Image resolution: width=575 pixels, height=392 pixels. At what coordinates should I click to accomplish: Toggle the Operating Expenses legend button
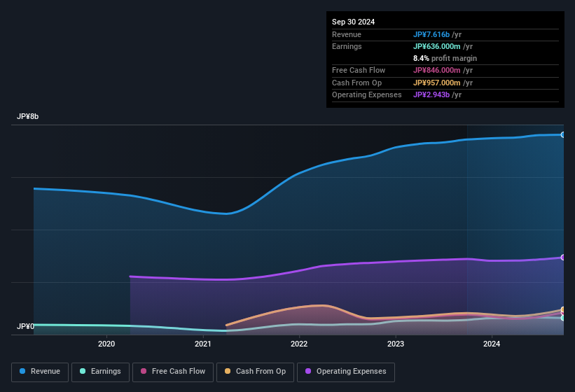tap(346, 372)
